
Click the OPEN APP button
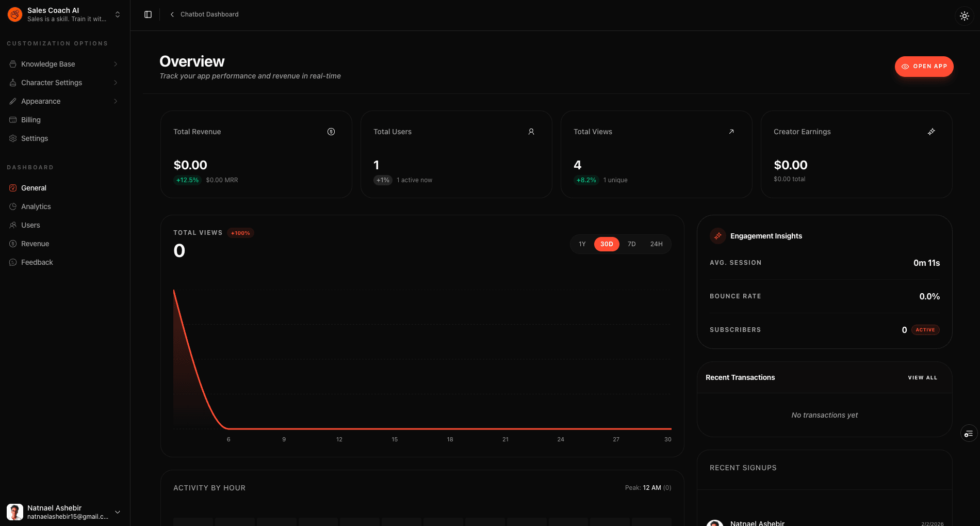pyautogui.click(x=924, y=66)
